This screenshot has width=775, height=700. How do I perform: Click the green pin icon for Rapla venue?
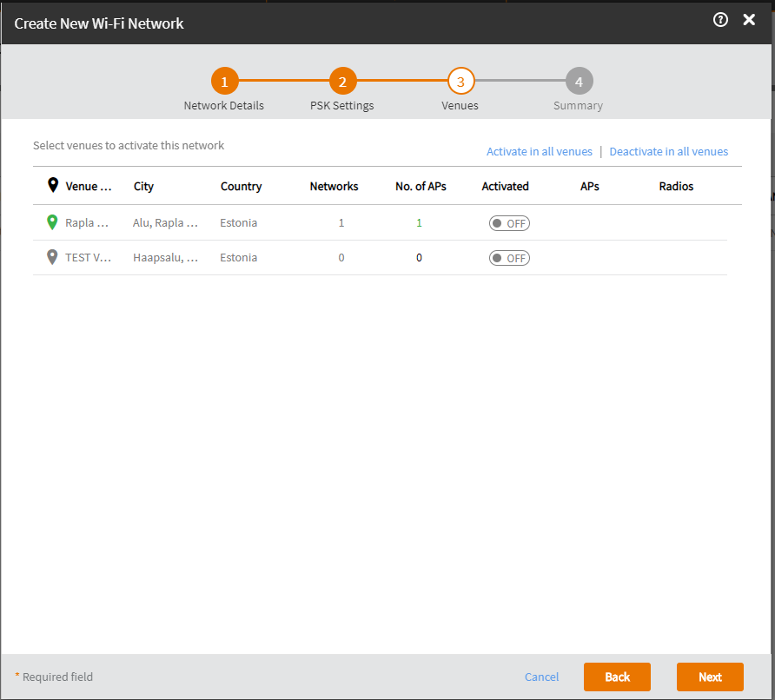[x=53, y=222]
